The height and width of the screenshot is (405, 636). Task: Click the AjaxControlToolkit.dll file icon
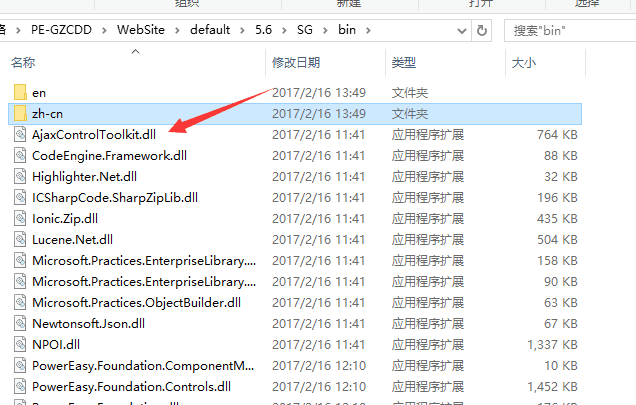20,134
